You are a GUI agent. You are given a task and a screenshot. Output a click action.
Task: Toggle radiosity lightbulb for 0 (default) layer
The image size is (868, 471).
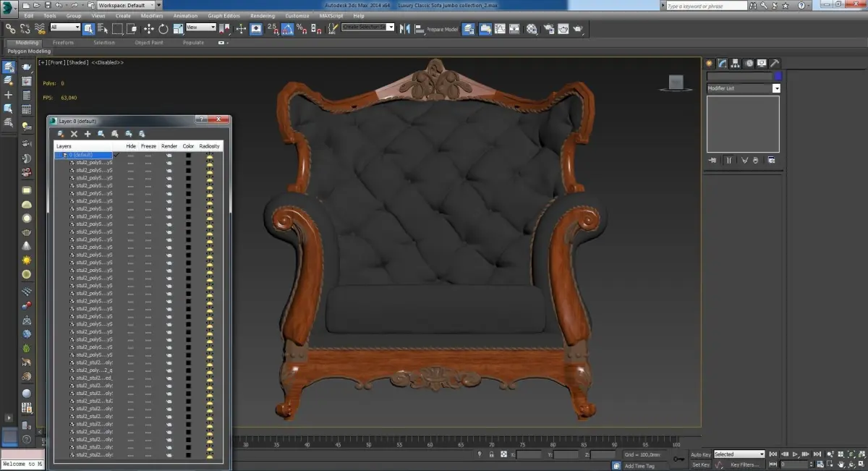pos(210,155)
